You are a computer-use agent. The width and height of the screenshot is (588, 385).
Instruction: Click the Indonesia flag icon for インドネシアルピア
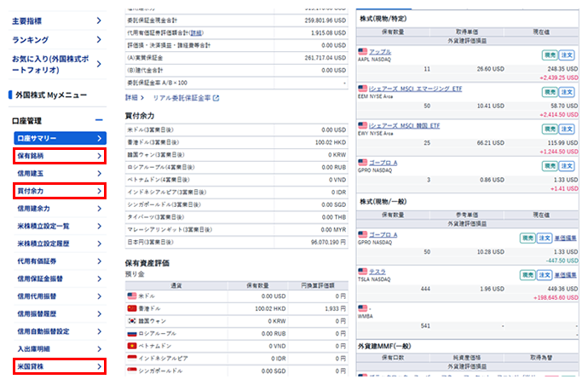132,360
